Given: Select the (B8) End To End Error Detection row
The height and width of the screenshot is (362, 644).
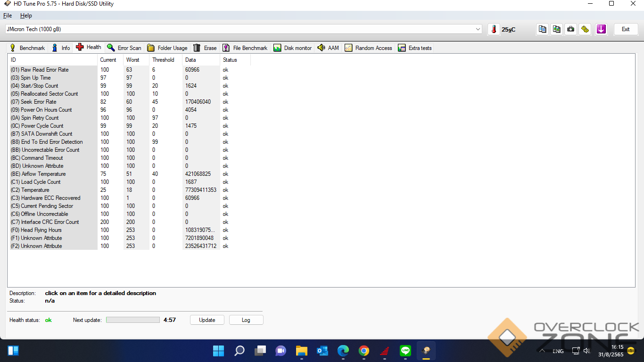Looking at the screenshot, I should coord(129,142).
